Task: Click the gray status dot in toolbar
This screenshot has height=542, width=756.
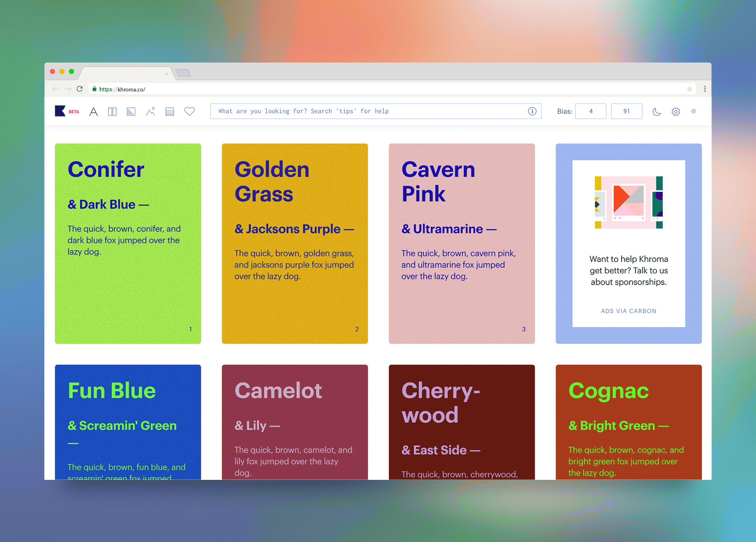Action: tap(693, 111)
